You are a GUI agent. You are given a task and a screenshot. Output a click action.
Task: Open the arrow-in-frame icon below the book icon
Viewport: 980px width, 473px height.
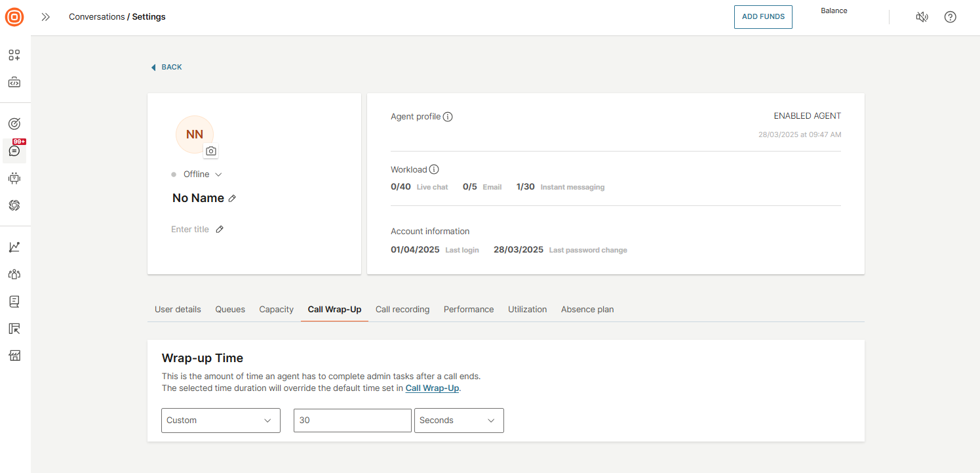click(14, 329)
